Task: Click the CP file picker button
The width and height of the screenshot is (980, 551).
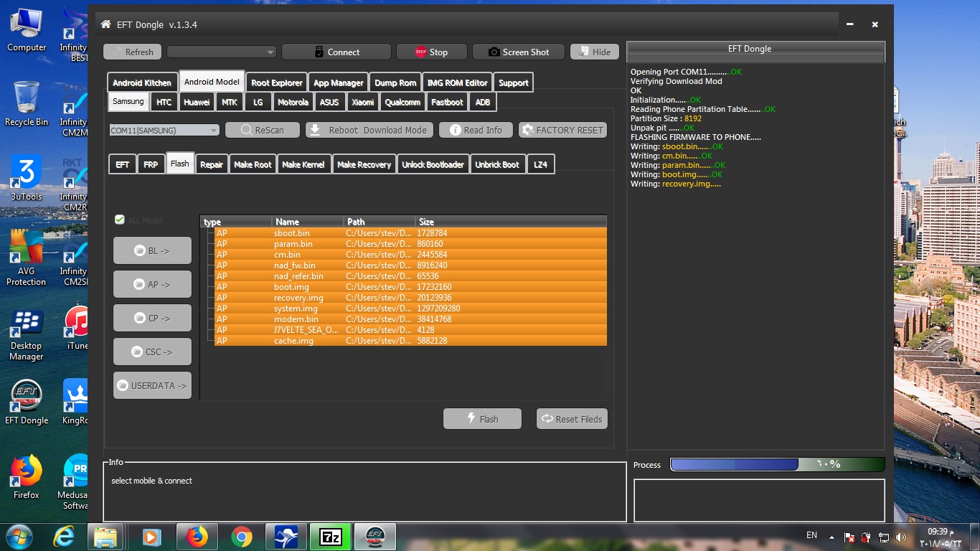Action: point(152,318)
